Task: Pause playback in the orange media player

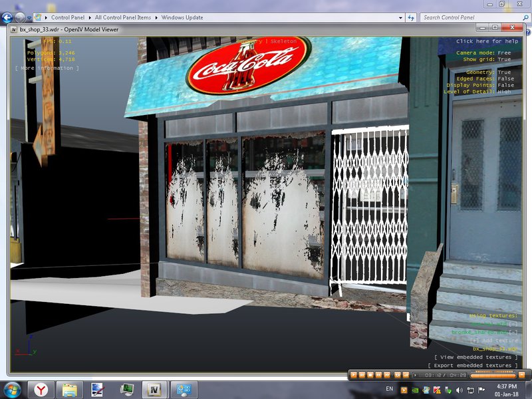Action: coord(362,375)
